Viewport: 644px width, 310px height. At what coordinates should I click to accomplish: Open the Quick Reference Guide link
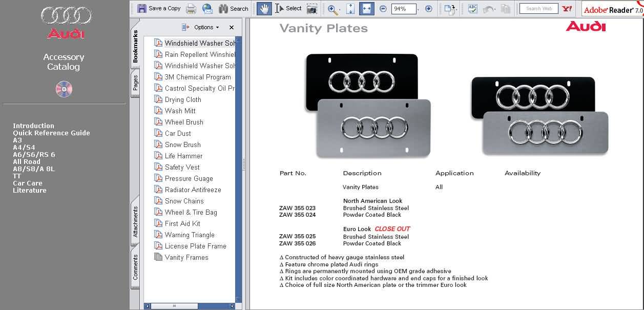click(x=51, y=133)
